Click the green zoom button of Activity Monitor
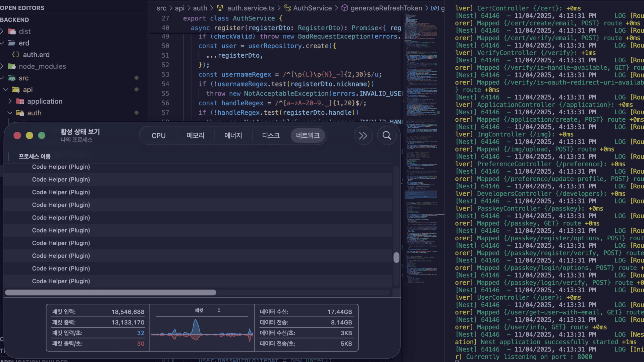The image size is (644, 362). point(42,135)
